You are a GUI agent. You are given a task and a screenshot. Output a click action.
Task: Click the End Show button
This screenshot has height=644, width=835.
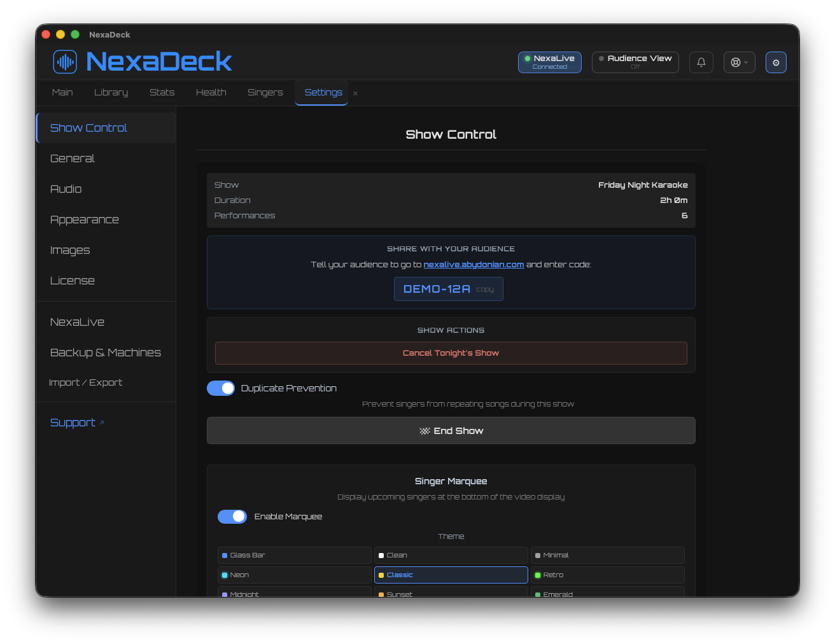451,431
